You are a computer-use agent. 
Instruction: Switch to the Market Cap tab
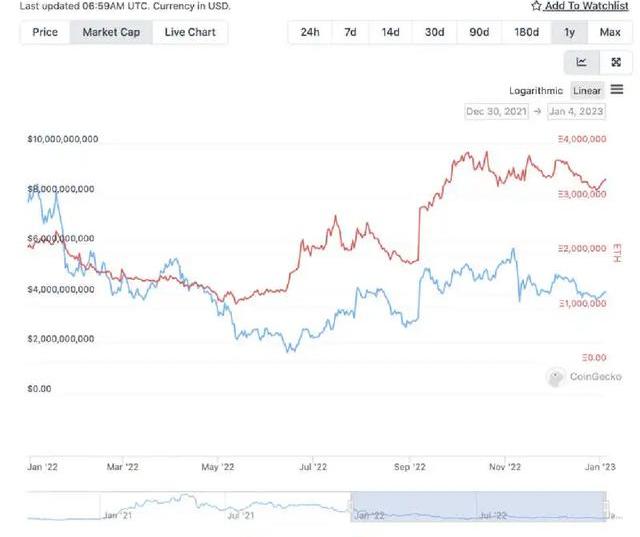[111, 32]
